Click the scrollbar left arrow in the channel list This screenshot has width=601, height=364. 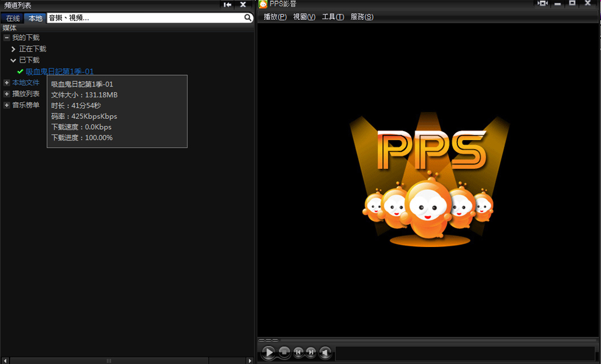click(4, 360)
